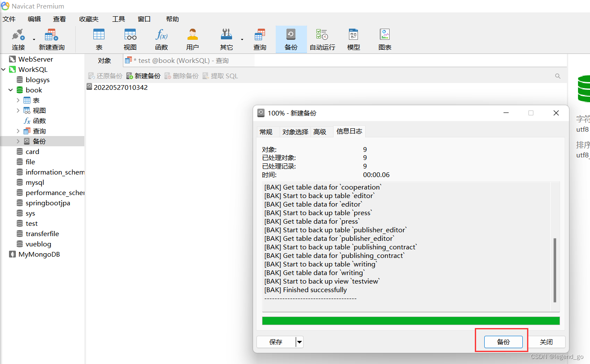The height and width of the screenshot is (364, 590).
Task: Expand the Views (视图) node
Action: click(18, 110)
